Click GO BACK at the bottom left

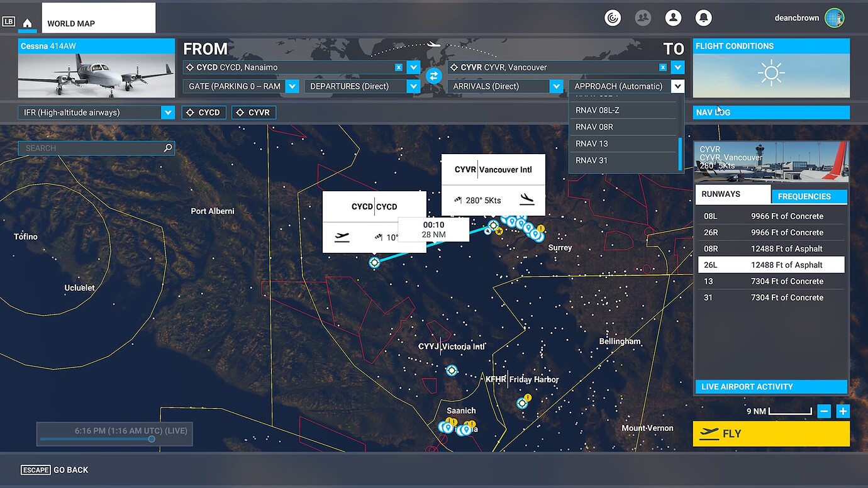[70, 470]
